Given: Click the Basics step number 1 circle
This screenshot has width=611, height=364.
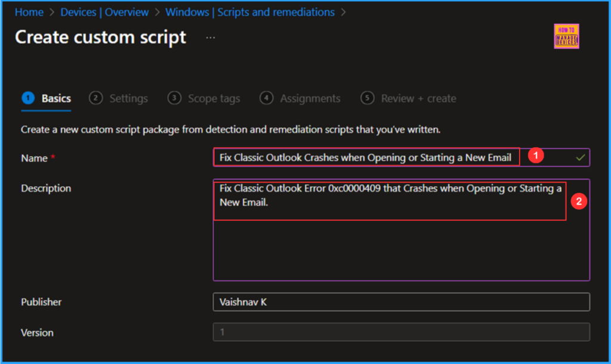Looking at the screenshot, I should [x=28, y=98].
